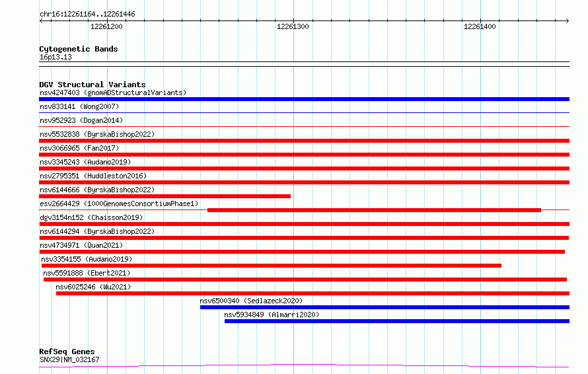Select the red bar under nsv6025246 Wu2021

click(312, 293)
